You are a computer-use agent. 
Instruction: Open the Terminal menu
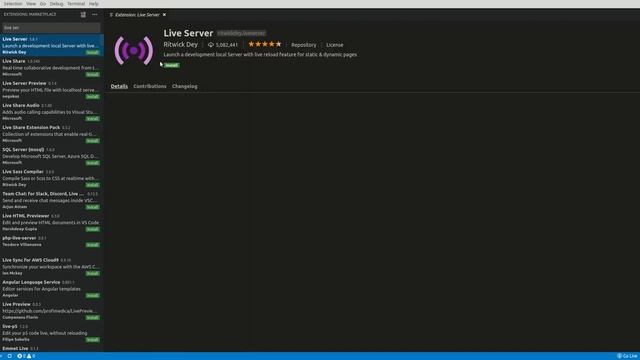(x=76, y=4)
